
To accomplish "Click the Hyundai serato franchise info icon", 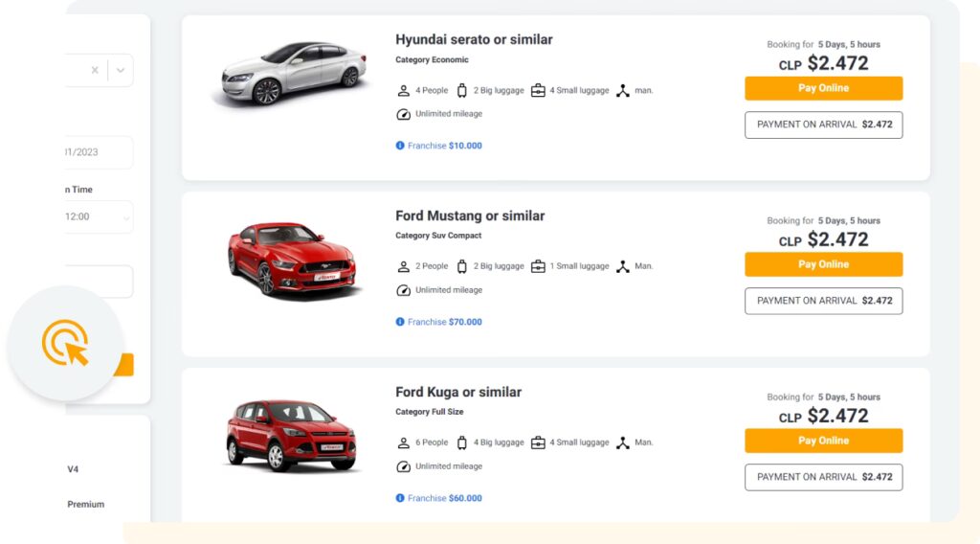I will pos(400,146).
